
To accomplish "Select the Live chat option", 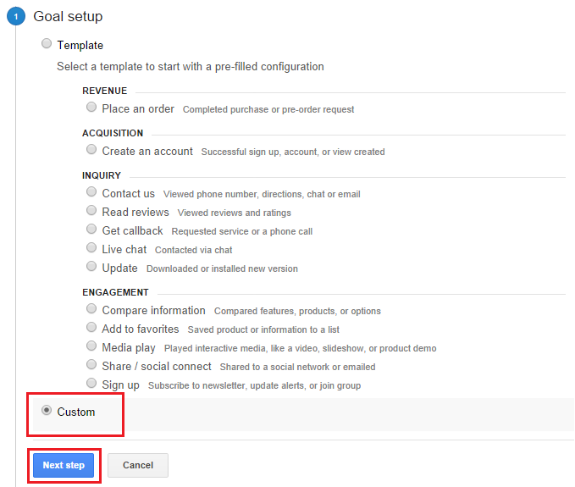I will coord(91,248).
